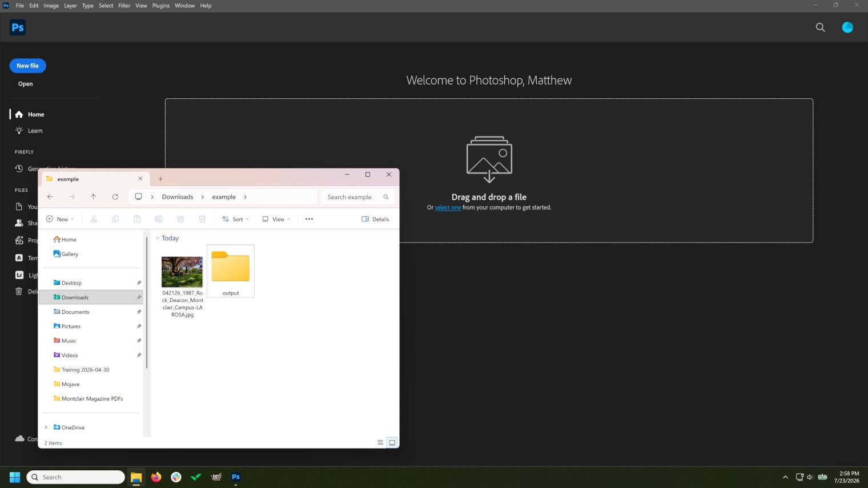Toggle the Details pane in Explorer
This screenshot has width=868, height=488.
[x=375, y=219]
